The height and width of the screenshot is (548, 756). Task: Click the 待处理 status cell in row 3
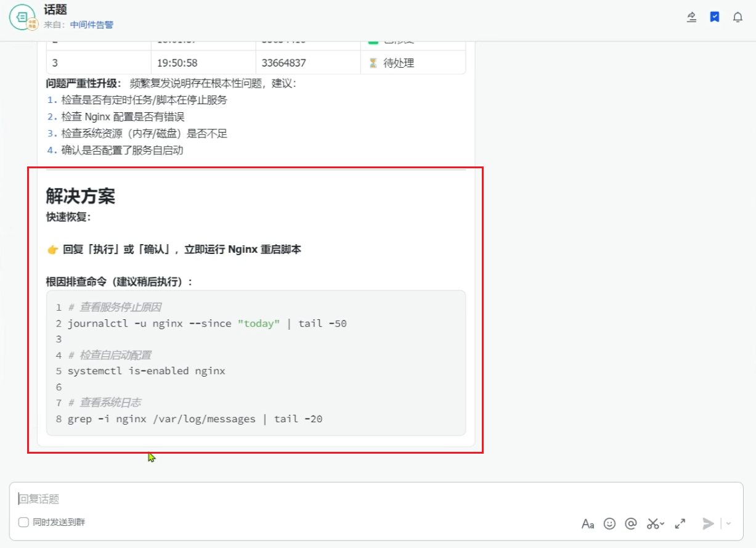[413, 63]
